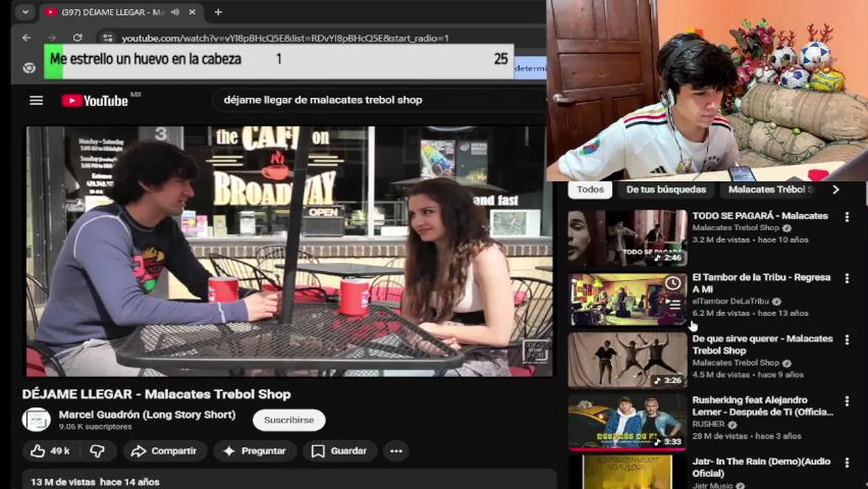Open RUSHER channel link
Screen dimensions: 868x489
tap(708, 424)
